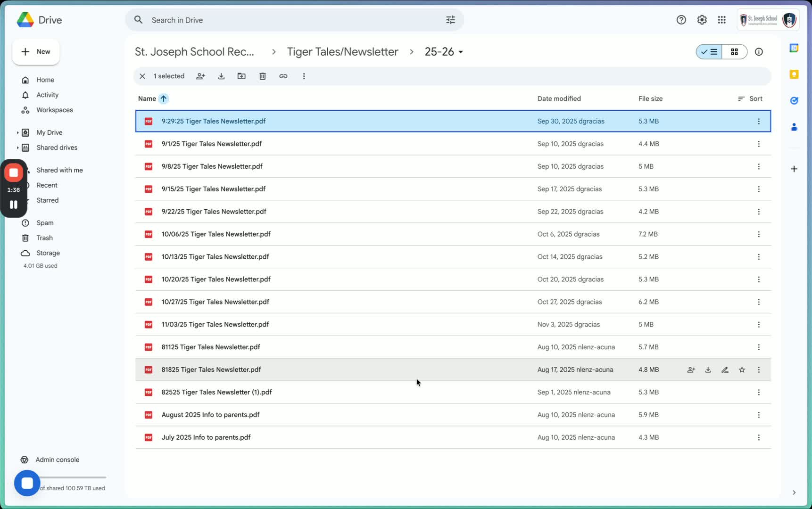This screenshot has height=509, width=812.
Task: Open Storage in sidebar
Action: (48, 253)
